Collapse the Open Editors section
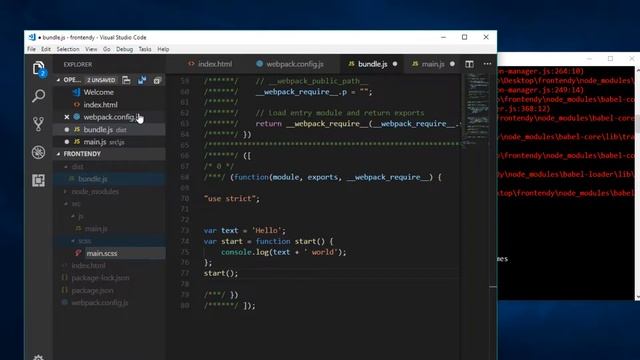Viewport: 640px width, 360px height. [x=58, y=80]
